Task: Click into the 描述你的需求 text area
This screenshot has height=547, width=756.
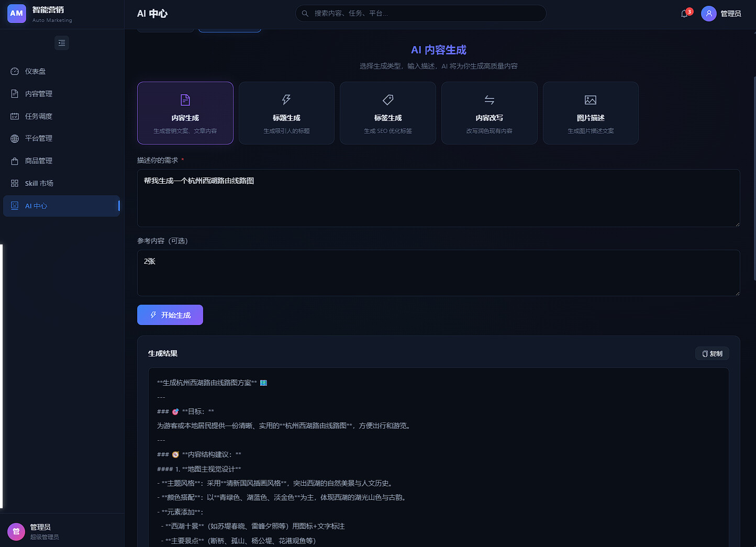Action: (x=439, y=198)
